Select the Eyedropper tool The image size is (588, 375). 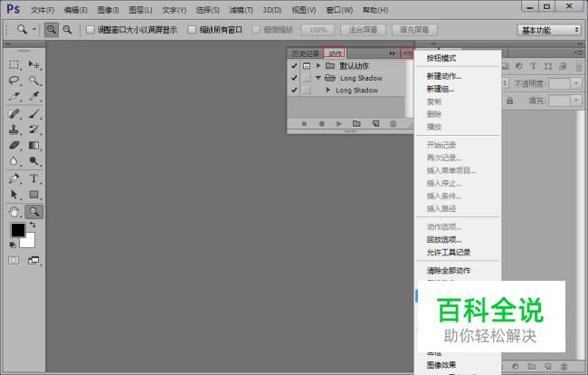coord(34,97)
